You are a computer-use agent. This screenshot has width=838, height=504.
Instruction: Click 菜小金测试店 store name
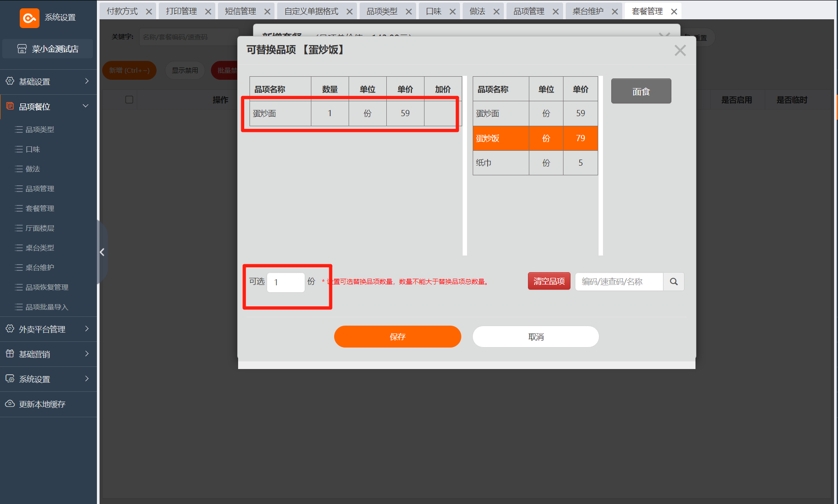tap(55, 49)
